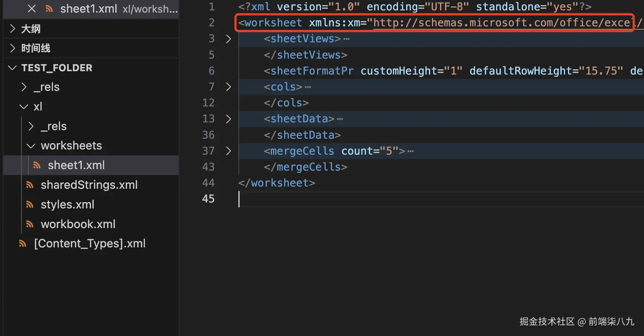Place cursor on empty line 45
Screen dimensions: 644x336
(333, 199)
